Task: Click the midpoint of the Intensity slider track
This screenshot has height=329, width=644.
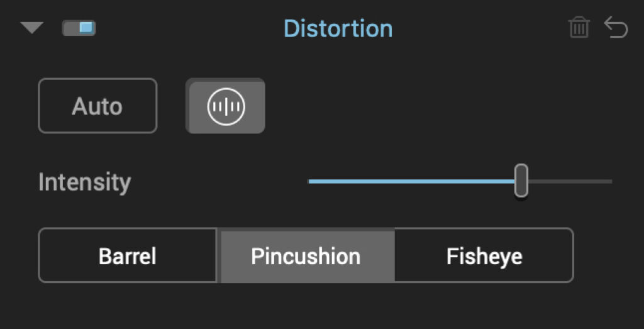Action: tap(460, 181)
